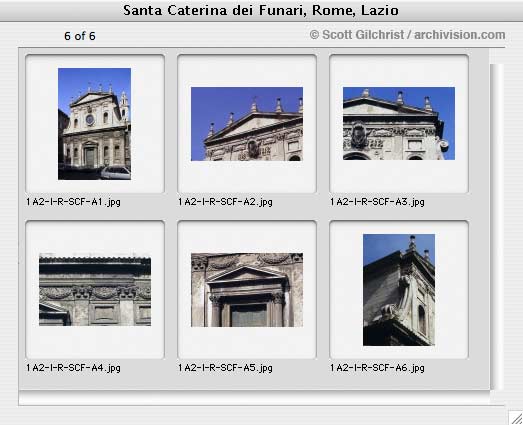The image size is (523, 425).
Task: Click filename 1A2-I-R-SCF-A6.jpg
Action: pos(378,368)
